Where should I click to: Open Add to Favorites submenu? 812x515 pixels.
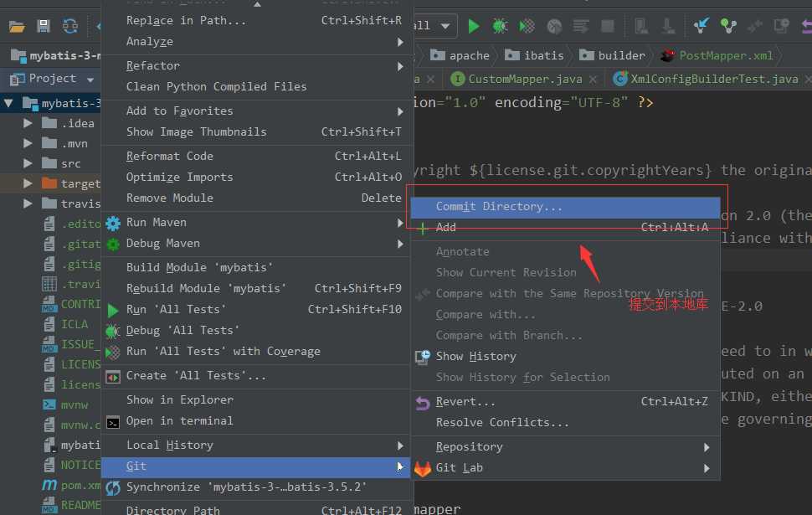click(256, 111)
